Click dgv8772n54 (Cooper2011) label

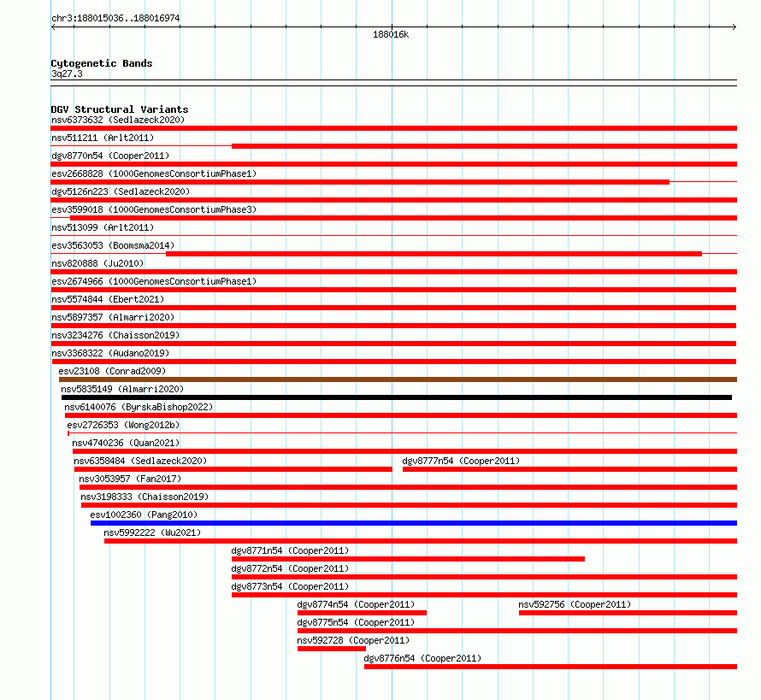click(x=290, y=568)
